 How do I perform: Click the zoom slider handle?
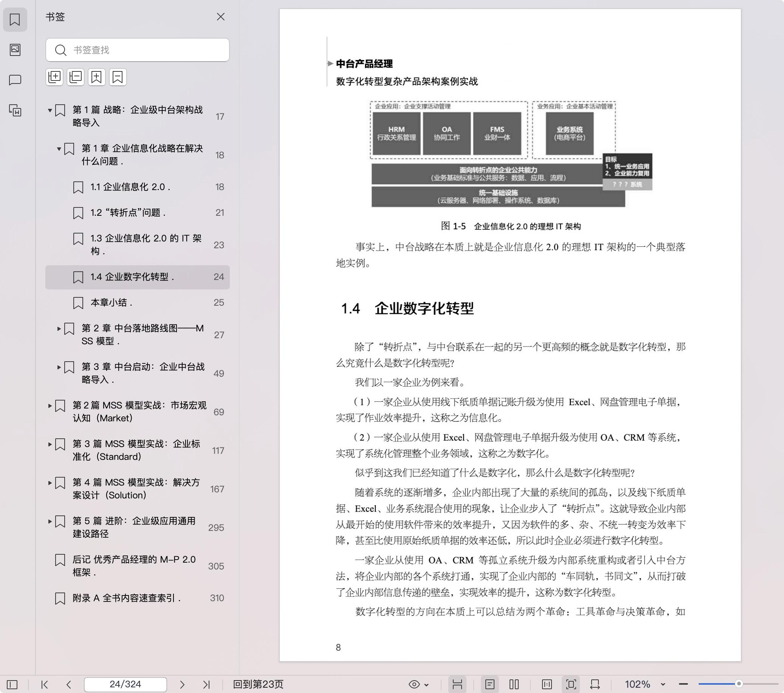[x=739, y=684]
